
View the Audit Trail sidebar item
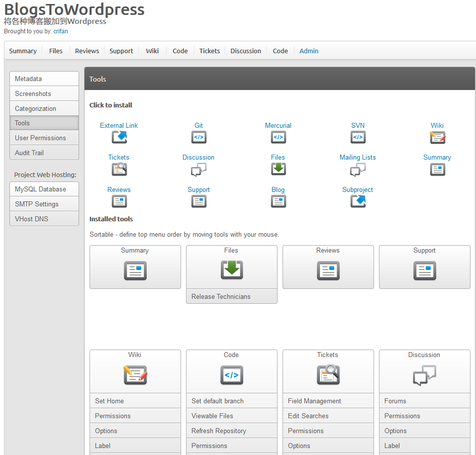[x=44, y=153]
